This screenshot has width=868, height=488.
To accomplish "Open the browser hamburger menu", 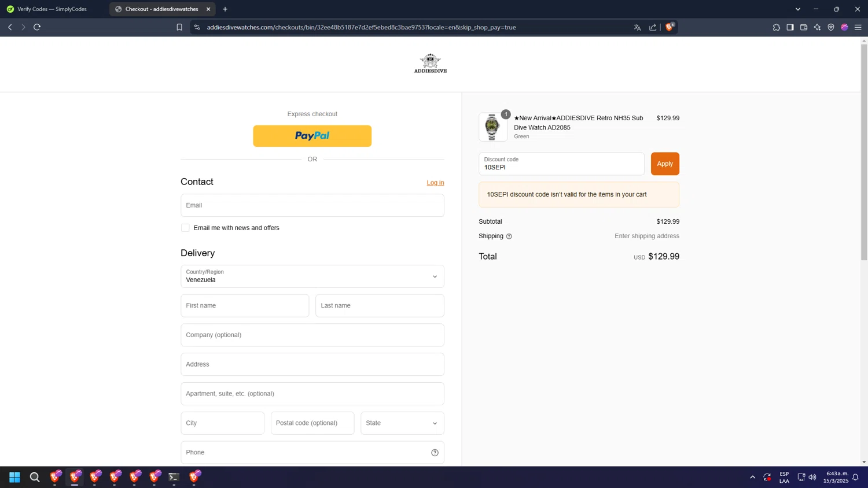I will click(x=858, y=27).
